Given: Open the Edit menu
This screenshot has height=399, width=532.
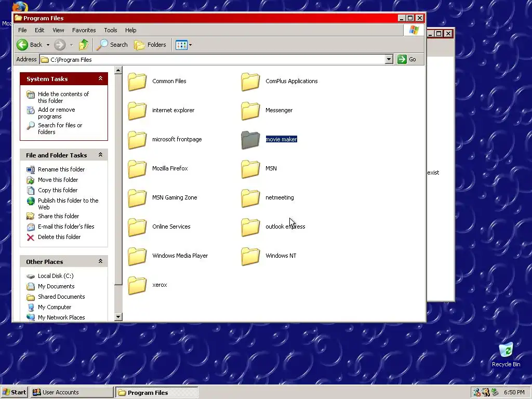Looking at the screenshot, I should click(39, 30).
